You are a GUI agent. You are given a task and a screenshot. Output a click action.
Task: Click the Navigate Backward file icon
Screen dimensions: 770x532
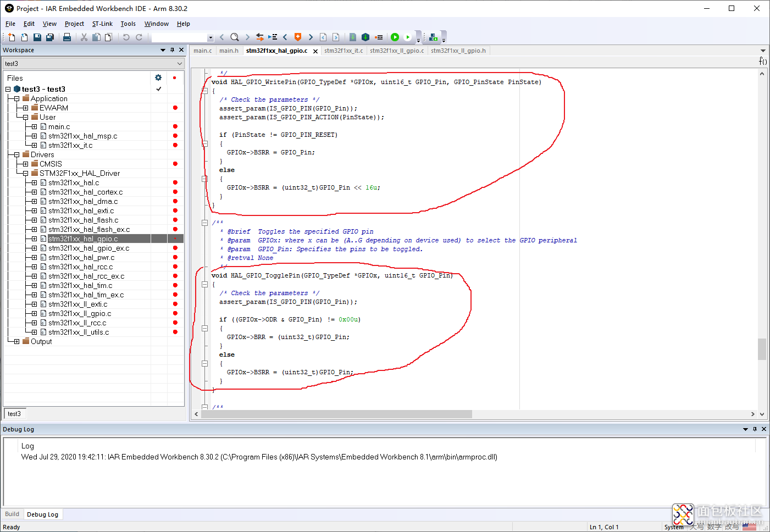(323, 37)
